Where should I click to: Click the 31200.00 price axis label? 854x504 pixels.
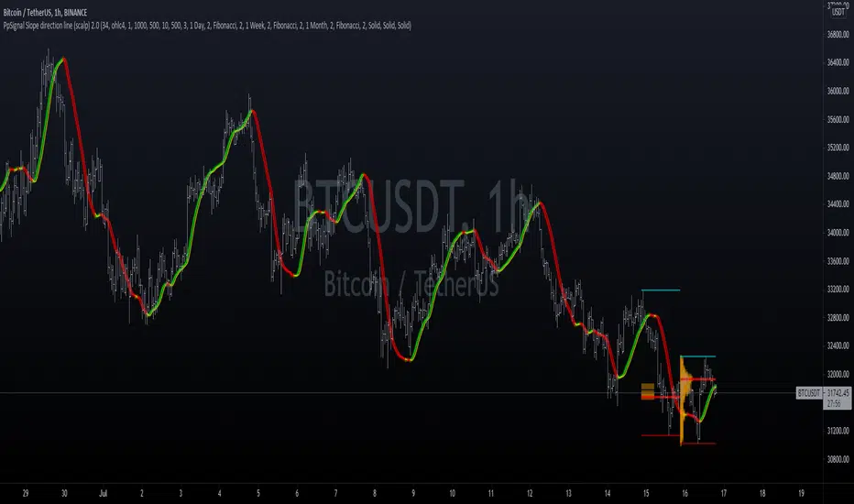click(x=838, y=431)
